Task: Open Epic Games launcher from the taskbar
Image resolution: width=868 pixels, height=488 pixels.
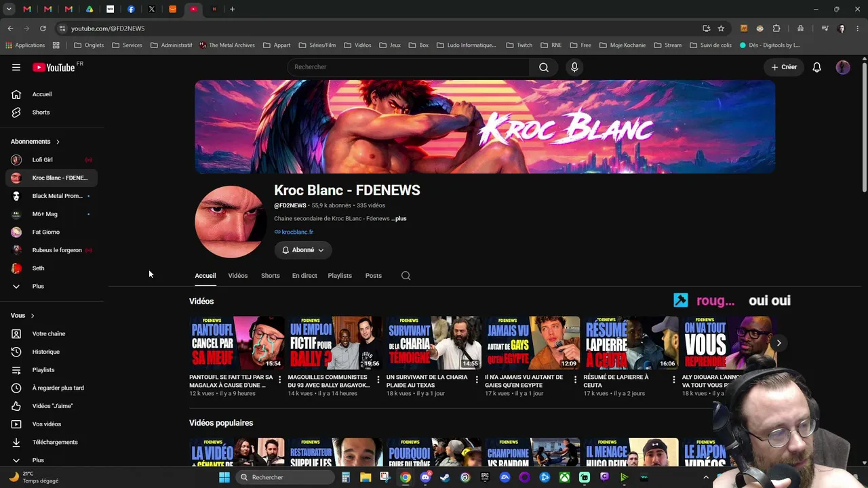Action: pos(485,477)
